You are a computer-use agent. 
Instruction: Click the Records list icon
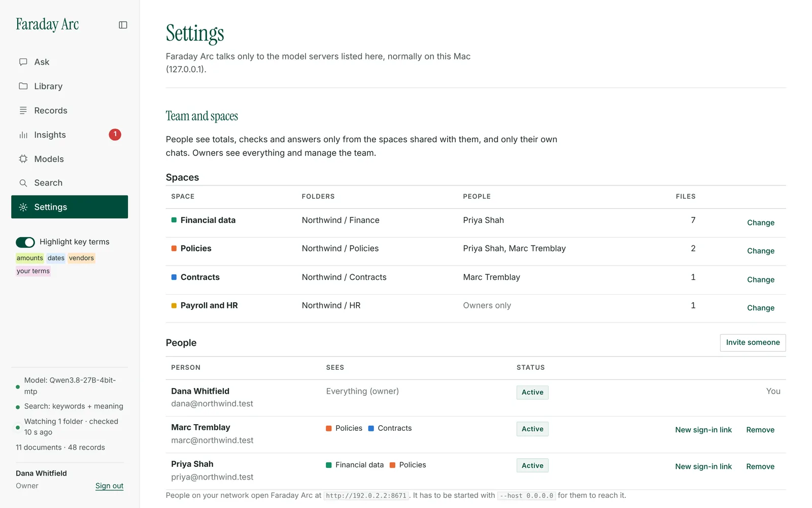(x=23, y=110)
